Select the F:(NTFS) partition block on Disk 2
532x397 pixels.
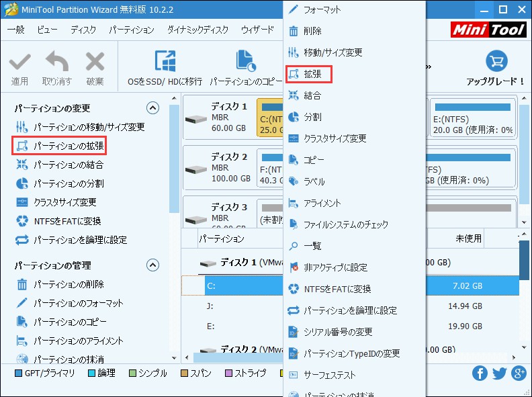click(270, 168)
